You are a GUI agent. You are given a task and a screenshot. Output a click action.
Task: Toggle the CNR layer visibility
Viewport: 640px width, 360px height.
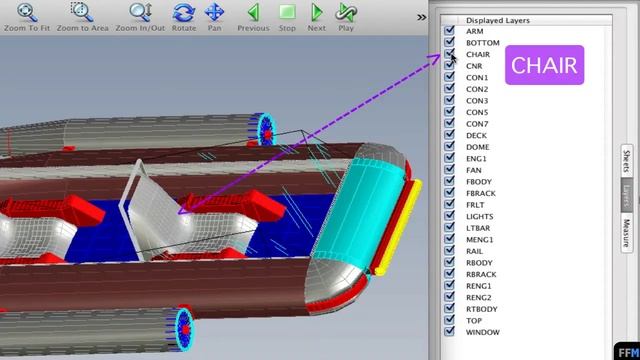pyautogui.click(x=449, y=65)
